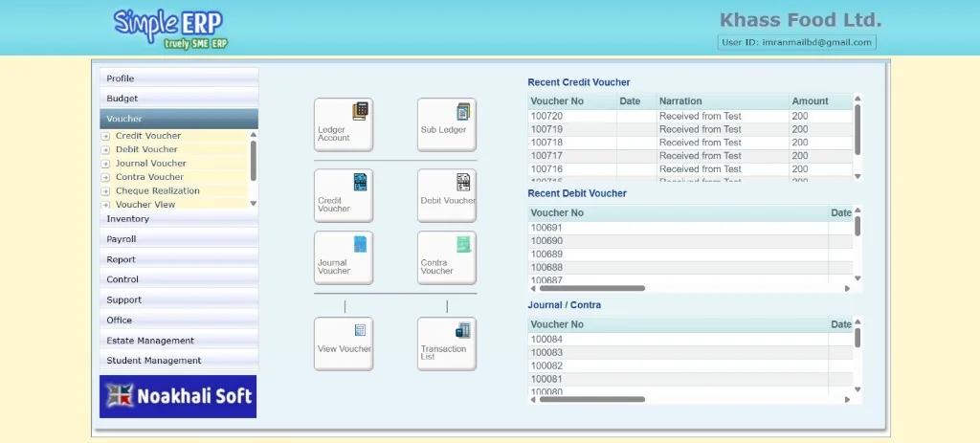
Task: Click arrow icon beside Contra Voucher menu item
Action: point(105,177)
